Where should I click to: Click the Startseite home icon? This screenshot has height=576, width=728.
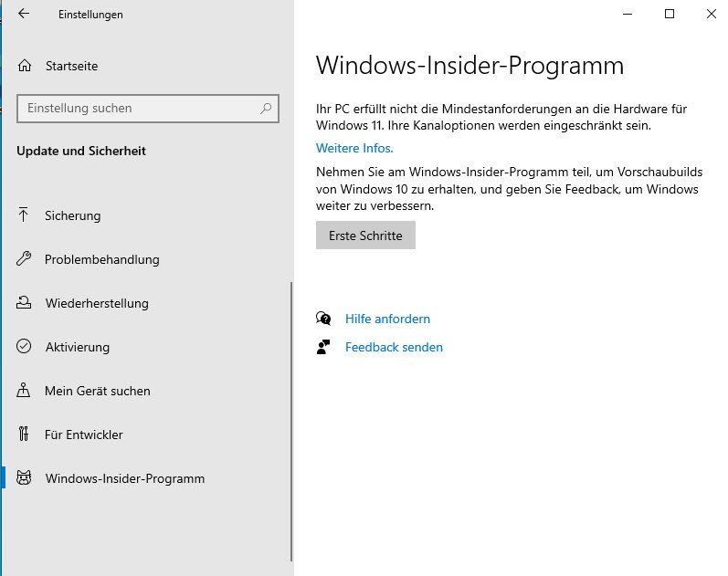click(x=25, y=66)
